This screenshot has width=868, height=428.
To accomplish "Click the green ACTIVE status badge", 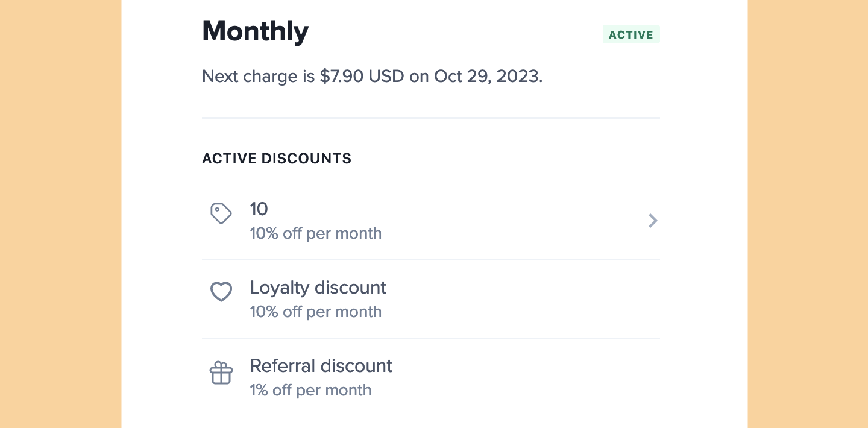I will click(631, 35).
